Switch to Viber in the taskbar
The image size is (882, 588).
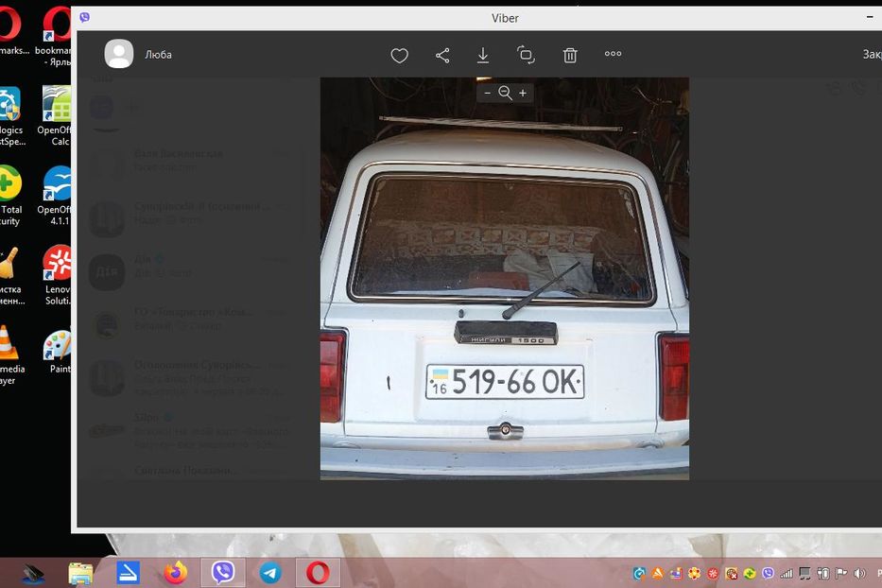click(223, 573)
